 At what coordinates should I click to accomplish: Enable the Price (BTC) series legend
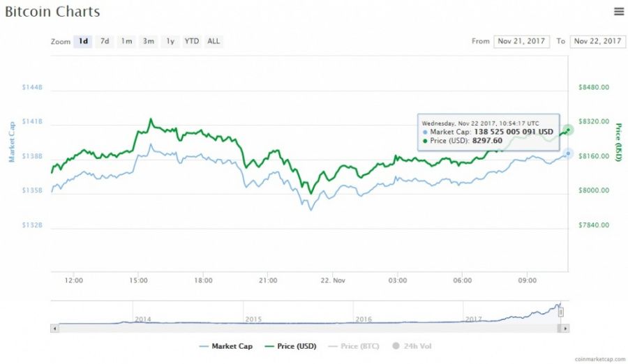click(x=354, y=346)
